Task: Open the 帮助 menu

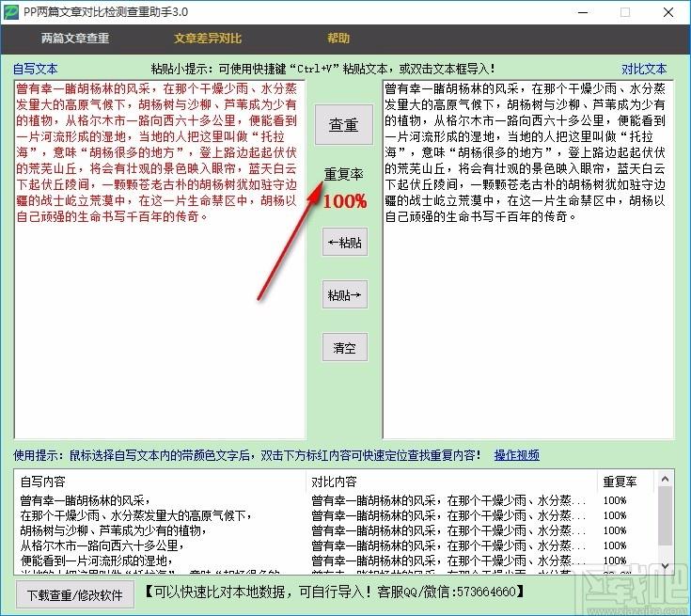Action: pyautogui.click(x=338, y=38)
